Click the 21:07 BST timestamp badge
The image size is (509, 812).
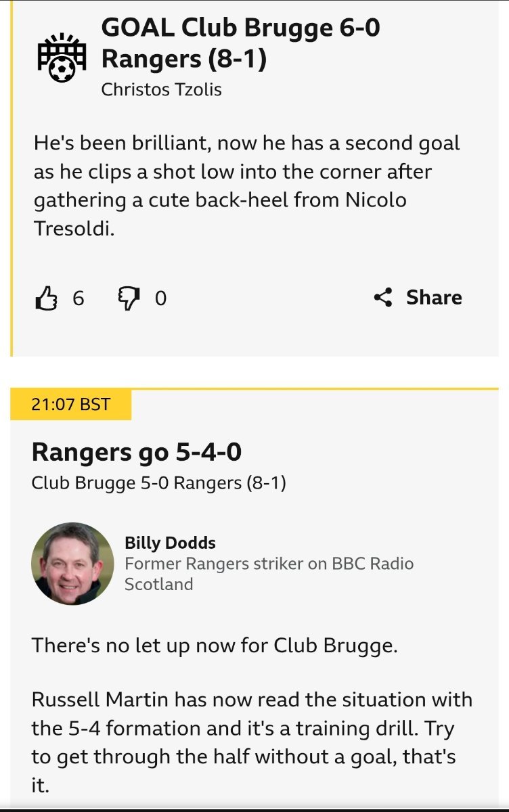70,405
